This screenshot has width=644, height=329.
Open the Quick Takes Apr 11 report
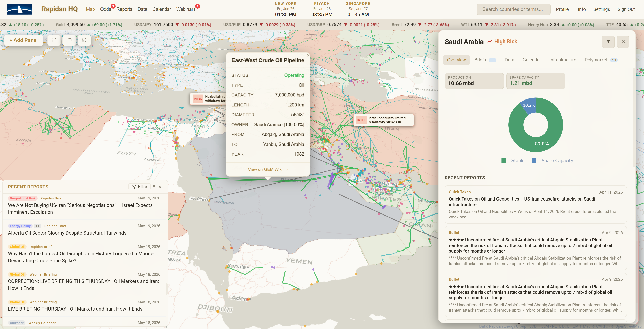535,204
